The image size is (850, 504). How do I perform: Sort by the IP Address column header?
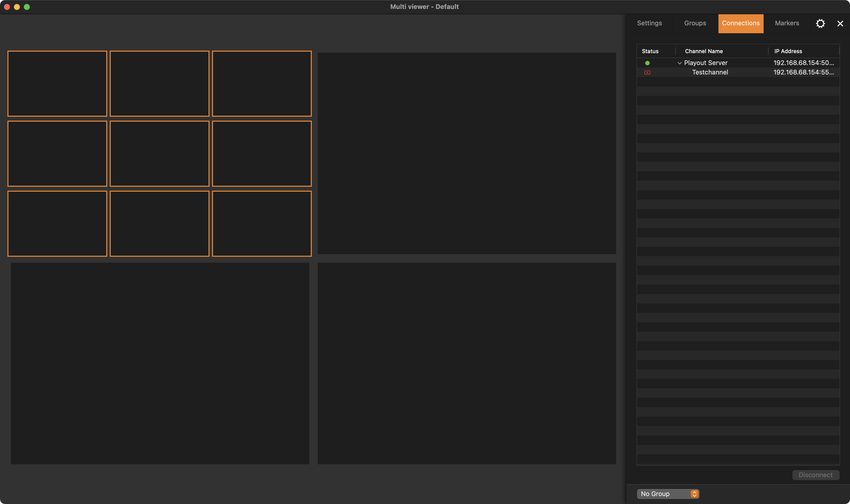(x=804, y=51)
